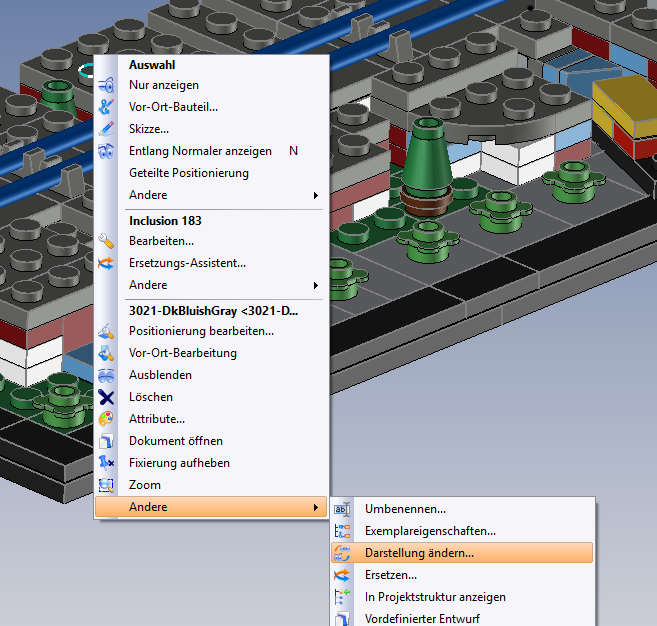The height and width of the screenshot is (626, 657).
Task: Click the Vor-Ort-Bearbeitung icon
Action: [x=106, y=353]
